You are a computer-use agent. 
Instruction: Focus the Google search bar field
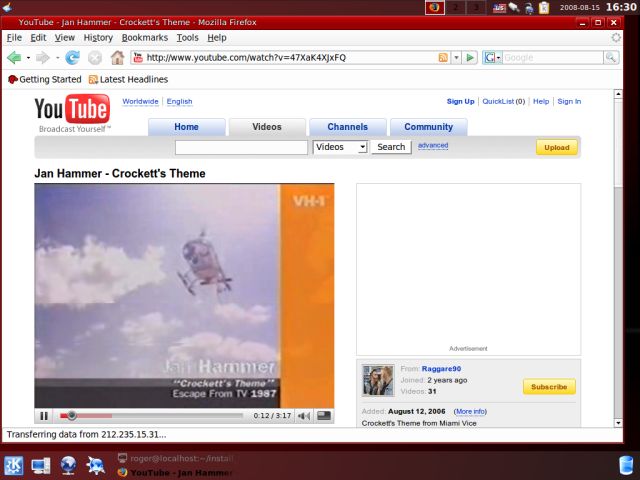coord(553,58)
